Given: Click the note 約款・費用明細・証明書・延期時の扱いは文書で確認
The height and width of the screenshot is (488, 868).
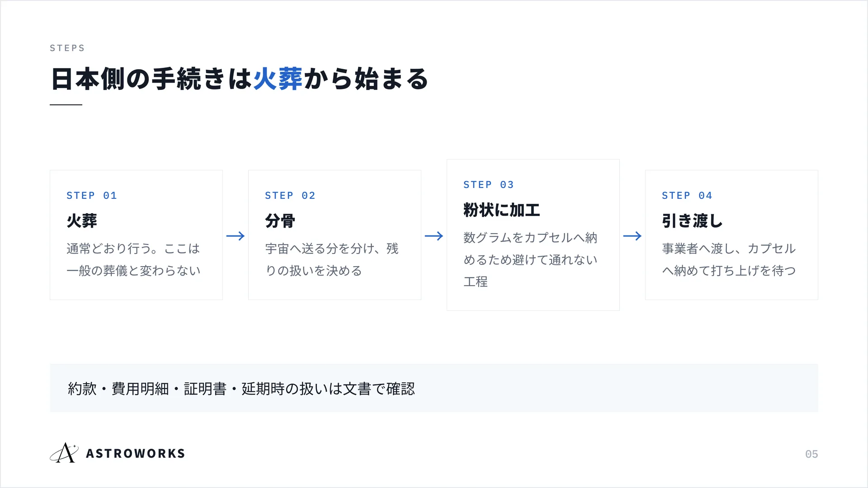Looking at the screenshot, I should click(241, 389).
